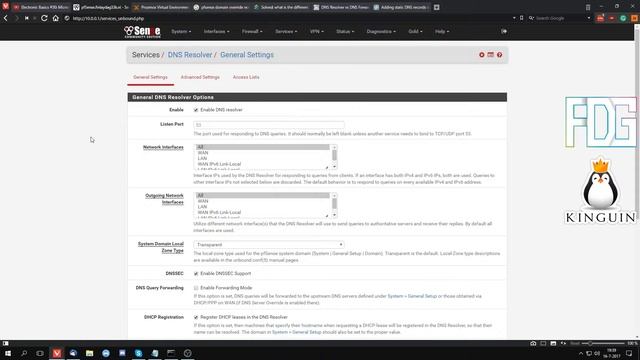640x360 pixels.
Task: Click the General Settings breadcrumb link
Action: click(x=247, y=55)
